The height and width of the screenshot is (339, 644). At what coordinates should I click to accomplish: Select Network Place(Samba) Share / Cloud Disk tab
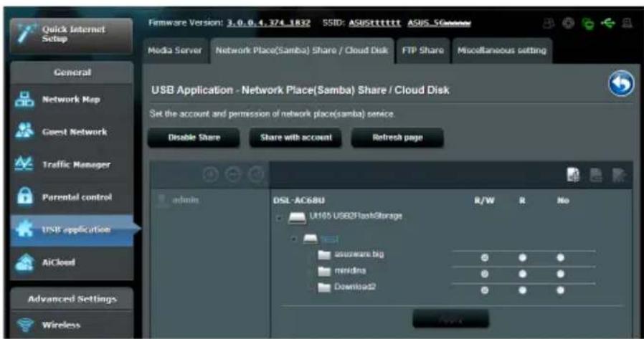302,50
